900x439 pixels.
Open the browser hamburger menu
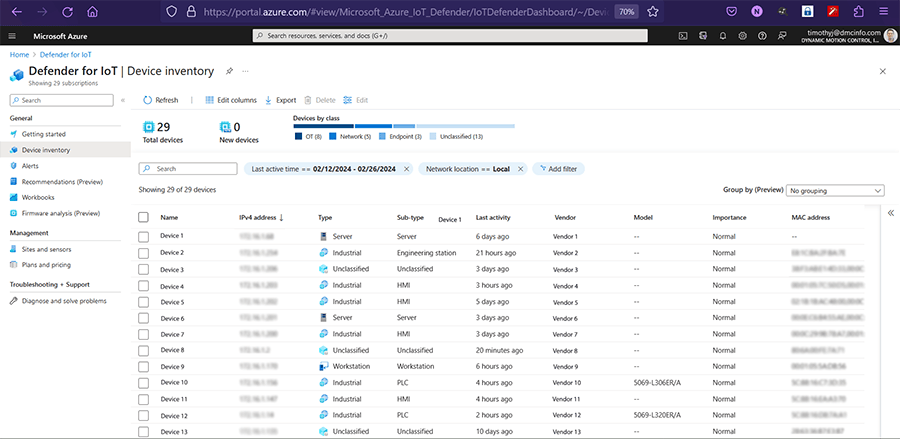pyautogui.click(x=883, y=11)
